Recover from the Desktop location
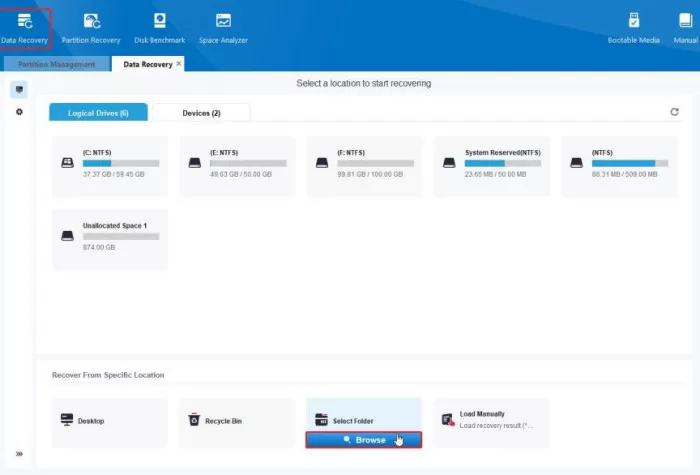700x475 pixels. (x=110, y=422)
